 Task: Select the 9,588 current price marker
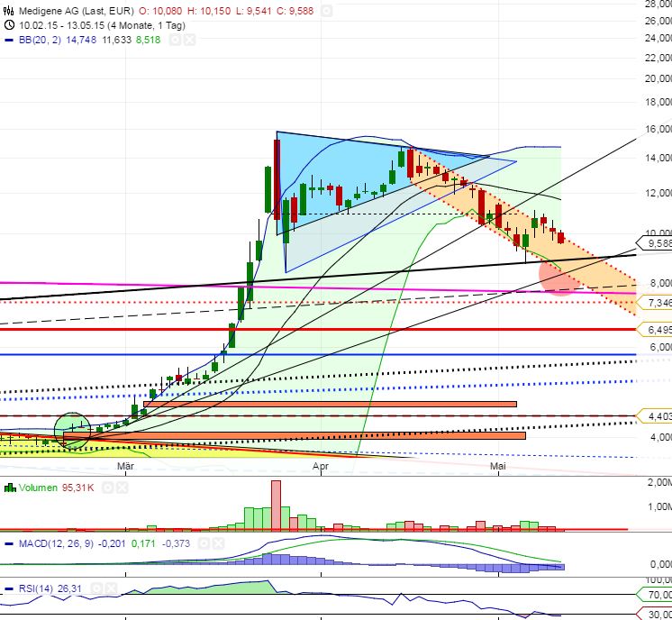pos(654,243)
